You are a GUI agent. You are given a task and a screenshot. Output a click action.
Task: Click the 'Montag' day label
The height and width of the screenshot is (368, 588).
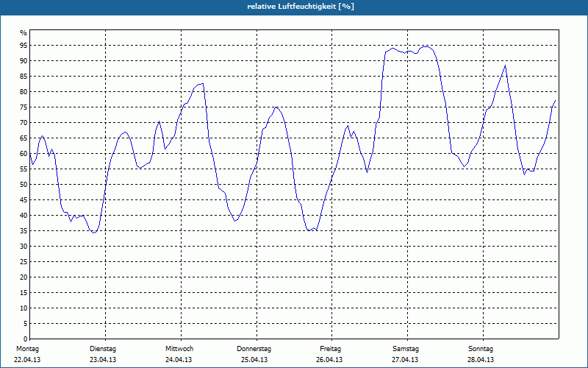pos(27,349)
